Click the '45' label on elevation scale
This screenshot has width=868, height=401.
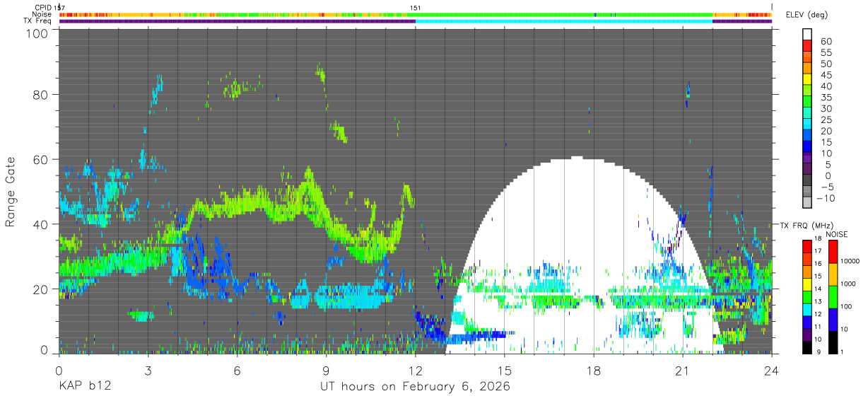click(x=826, y=75)
